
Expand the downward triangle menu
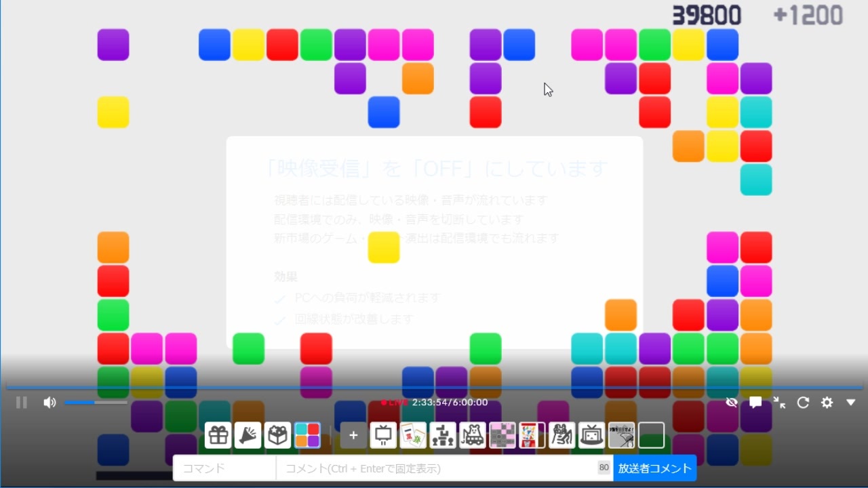pos(851,403)
